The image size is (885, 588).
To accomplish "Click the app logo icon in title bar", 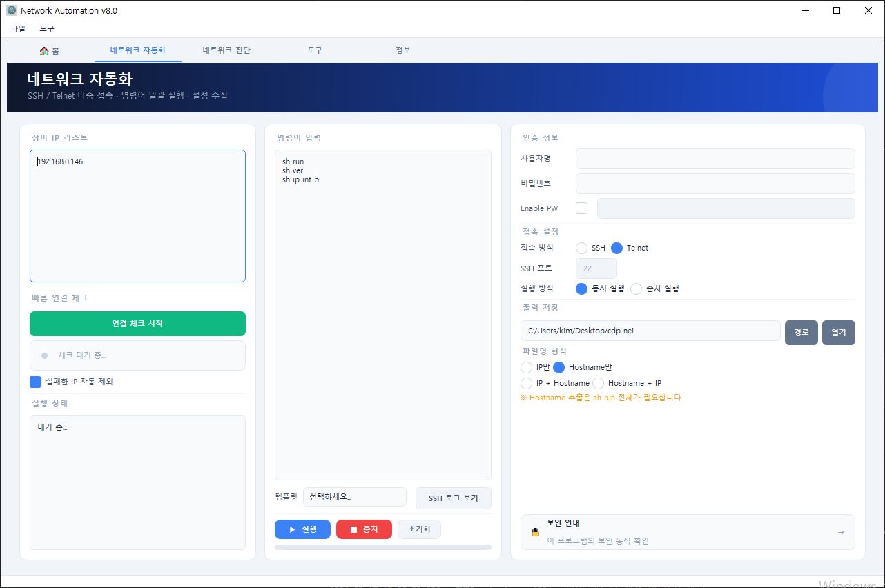I will pos(11,10).
